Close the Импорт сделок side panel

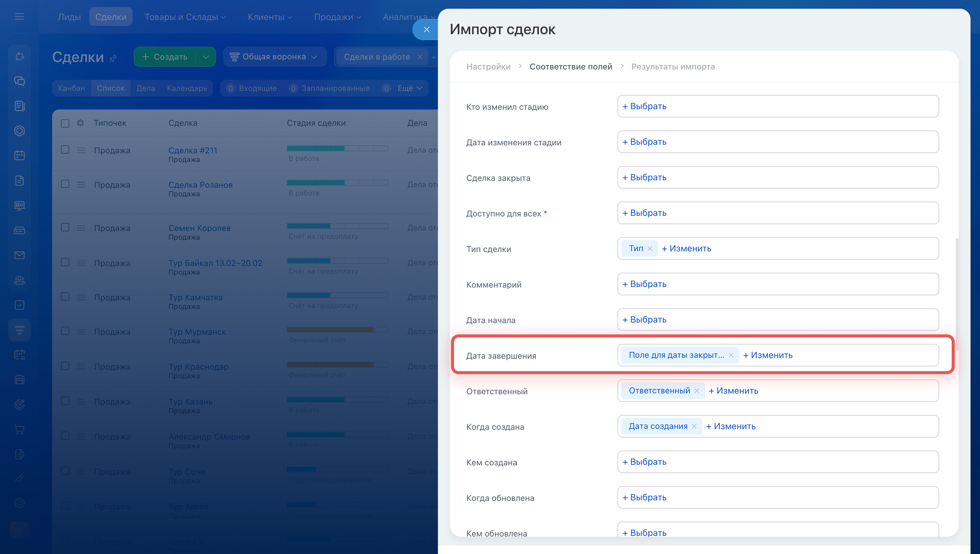point(426,29)
